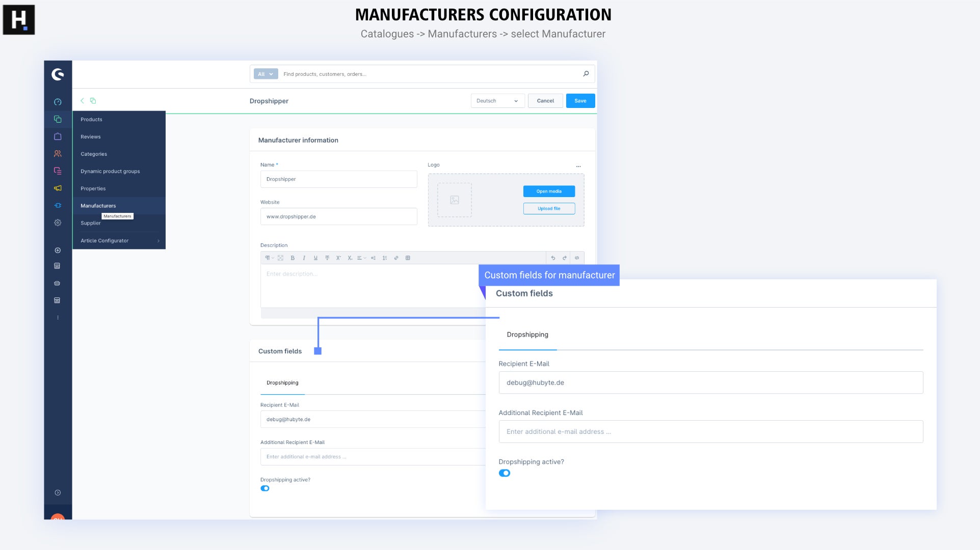Open the Content icon in sidebar
Viewport: 980px width, 550px height.
coord(58,171)
